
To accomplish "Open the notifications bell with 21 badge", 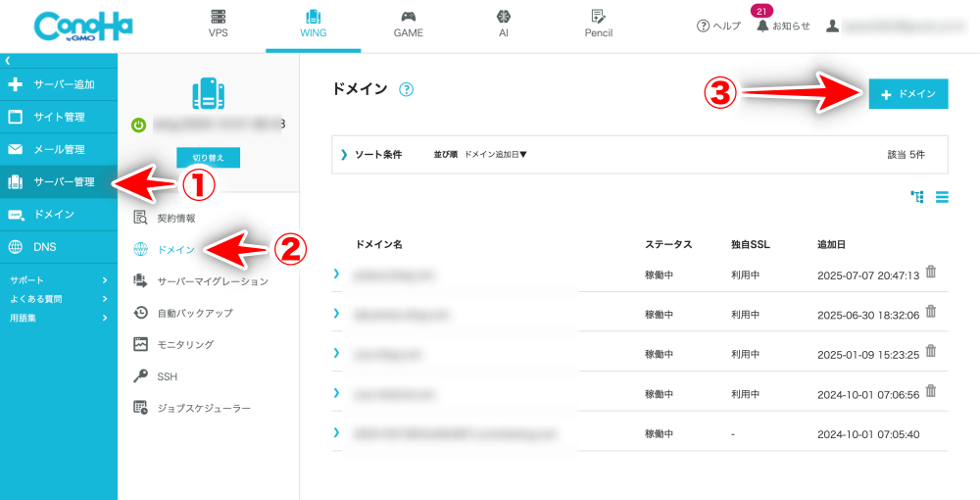I will coord(762,25).
